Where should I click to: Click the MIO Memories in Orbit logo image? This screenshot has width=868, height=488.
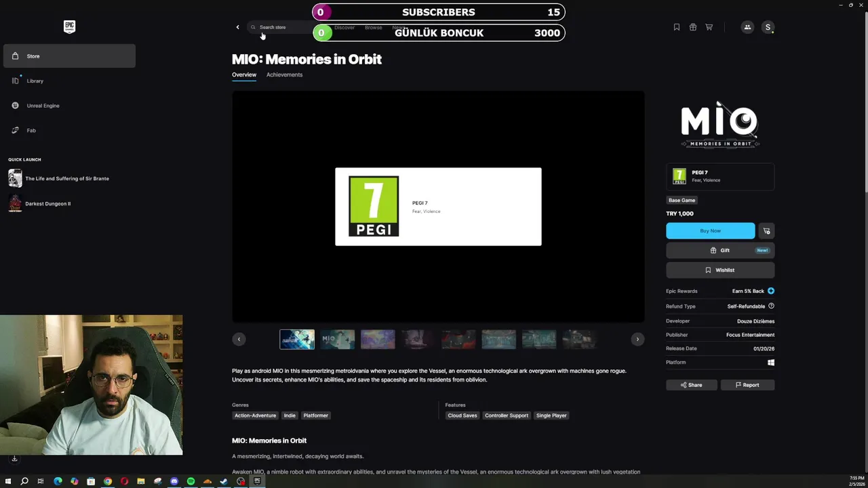719,125
